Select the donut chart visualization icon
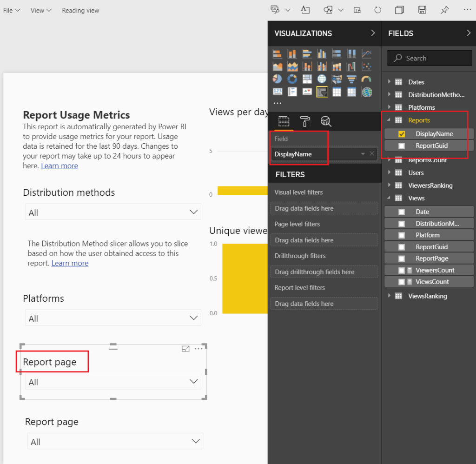This screenshot has width=476, height=464. pyautogui.click(x=292, y=78)
